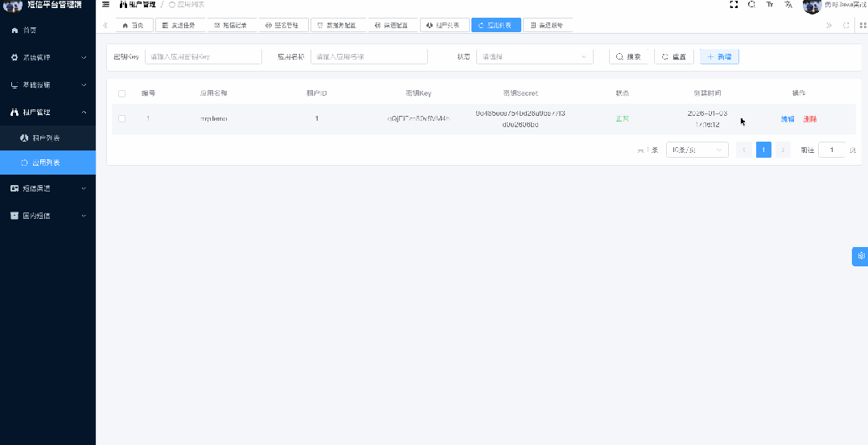Click the font size Tr icon
Image resolution: width=868 pixels, height=445 pixels.
click(770, 5)
